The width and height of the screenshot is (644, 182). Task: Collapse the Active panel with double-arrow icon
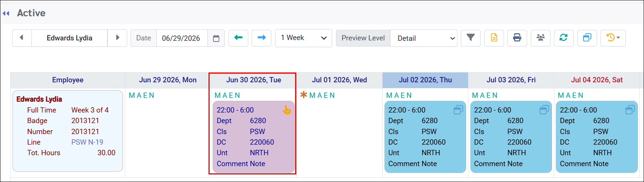pos(6,13)
